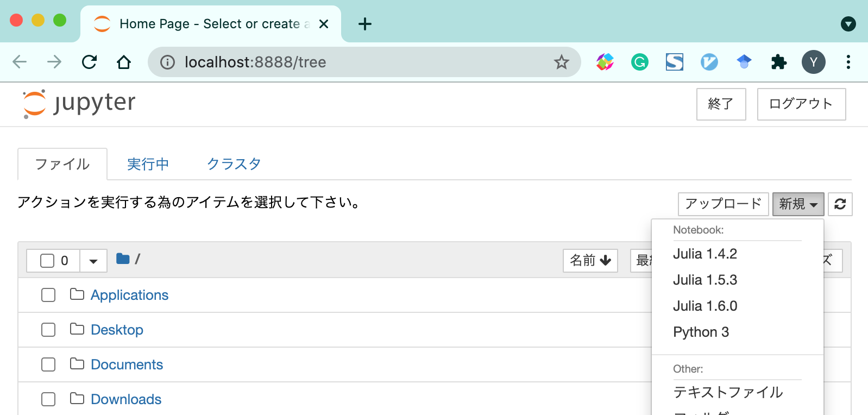Click the ログアウト button
Viewport: 868px width, 415px height.
tap(802, 104)
